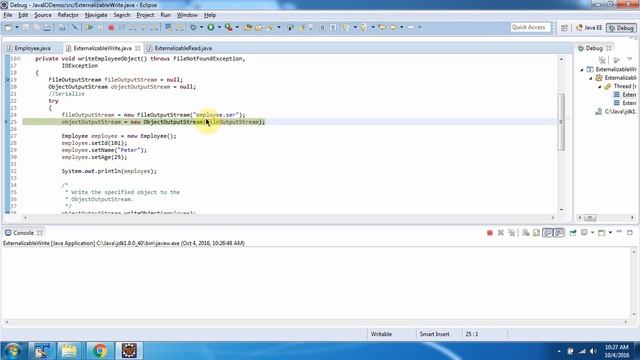
Task: Click the Pin Console icon
Action: click(x=573, y=233)
